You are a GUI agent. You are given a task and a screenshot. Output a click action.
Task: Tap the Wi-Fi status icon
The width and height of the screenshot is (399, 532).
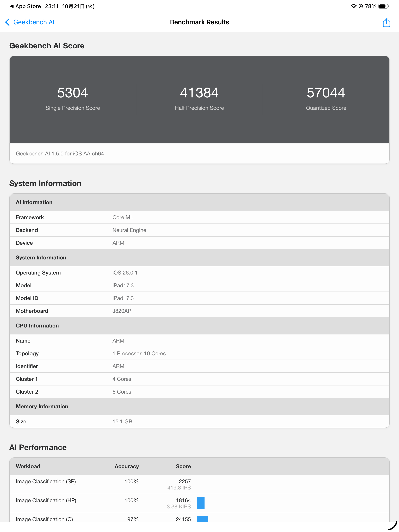point(353,6)
